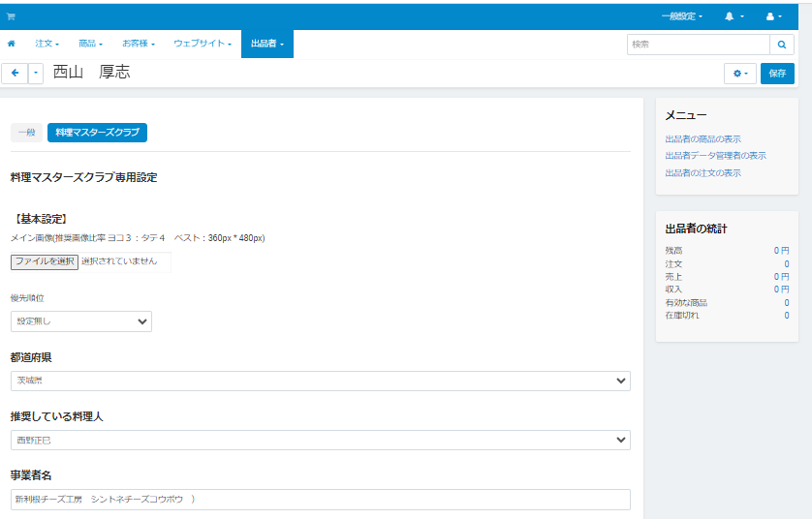
Task: Open the user account icon menu
Action: coord(773,16)
